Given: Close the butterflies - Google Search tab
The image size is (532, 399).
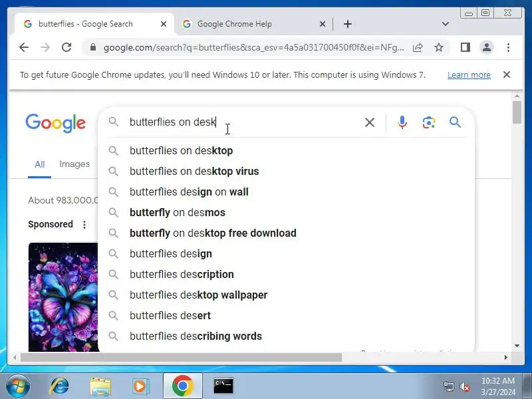Looking at the screenshot, I should click(x=164, y=24).
